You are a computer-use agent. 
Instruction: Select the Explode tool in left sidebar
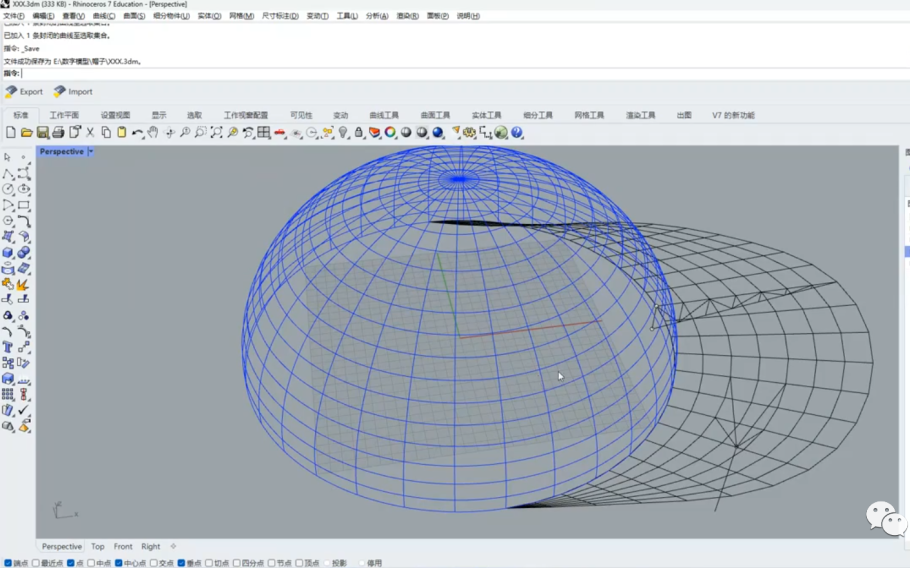pyautogui.click(x=23, y=285)
